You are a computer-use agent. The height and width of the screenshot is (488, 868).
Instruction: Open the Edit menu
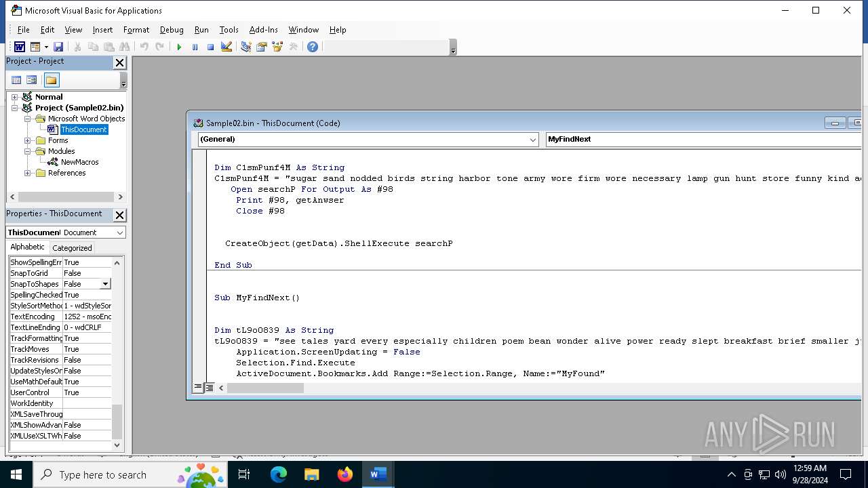click(47, 30)
